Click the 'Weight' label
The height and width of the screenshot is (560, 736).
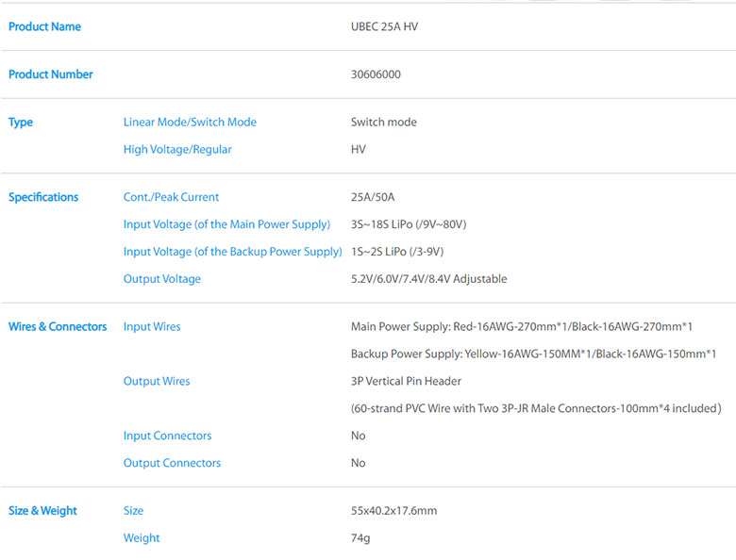(142, 538)
